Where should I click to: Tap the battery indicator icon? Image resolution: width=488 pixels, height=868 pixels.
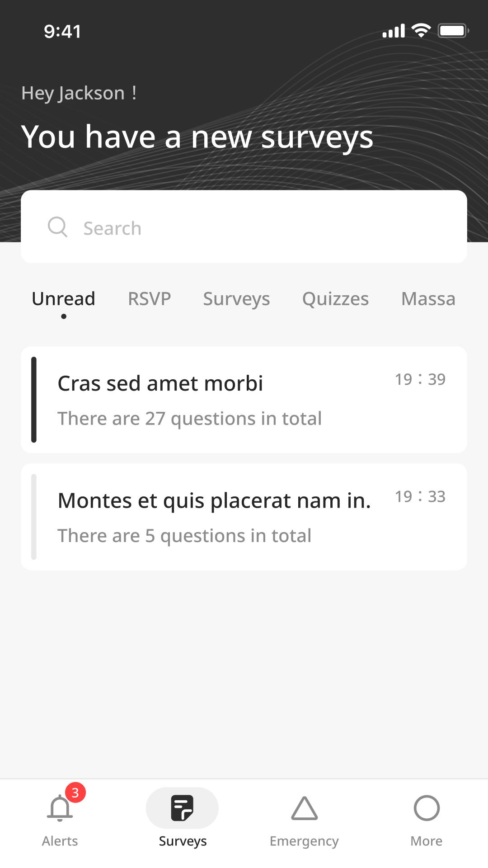click(453, 31)
